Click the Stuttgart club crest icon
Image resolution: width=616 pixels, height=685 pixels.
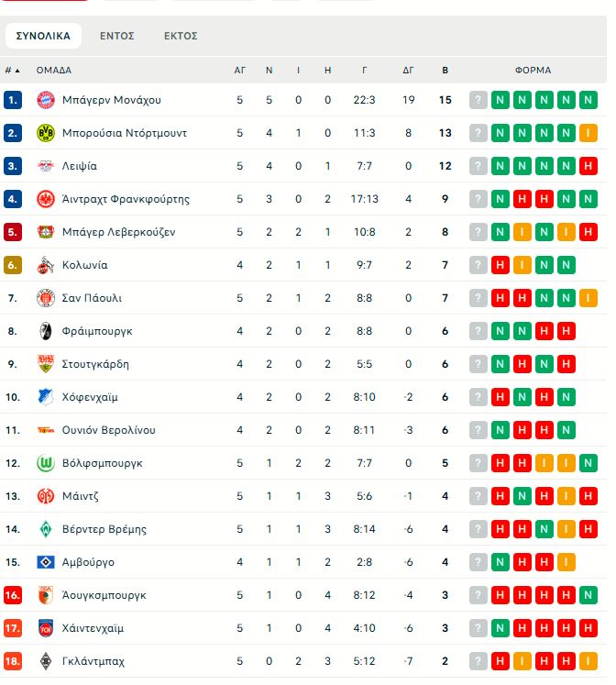[x=46, y=364]
